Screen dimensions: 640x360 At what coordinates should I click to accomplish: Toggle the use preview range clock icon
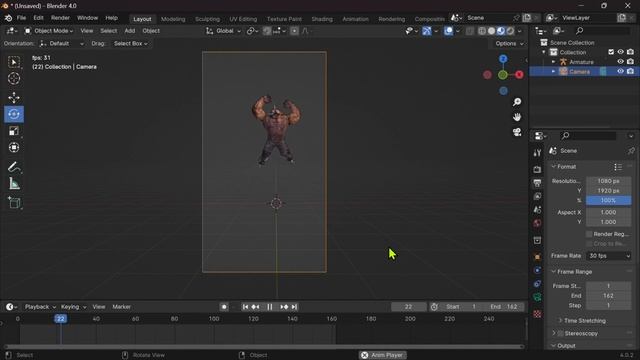pyautogui.click(x=434, y=307)
